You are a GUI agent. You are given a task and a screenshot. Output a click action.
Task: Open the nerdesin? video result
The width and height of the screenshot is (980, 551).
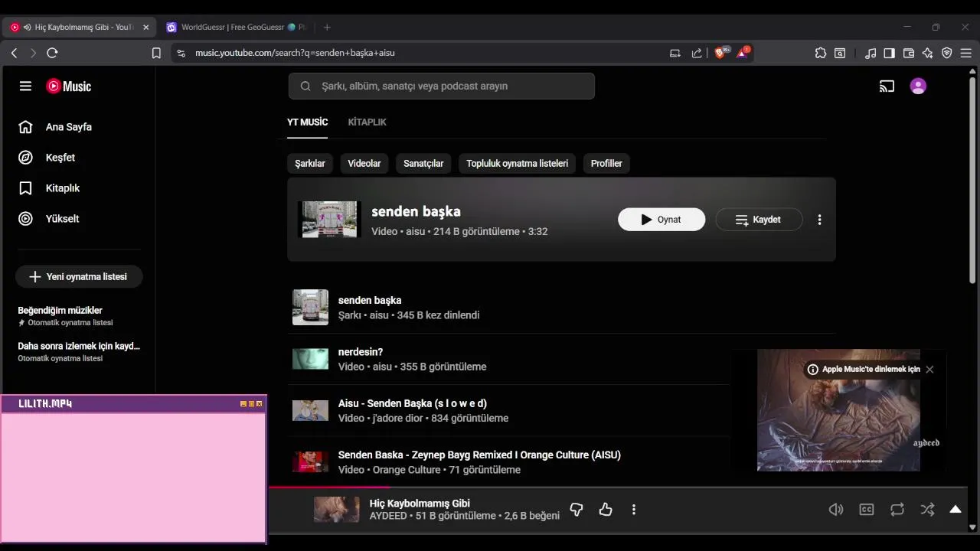pyautogui.click(x=561, y=359)
